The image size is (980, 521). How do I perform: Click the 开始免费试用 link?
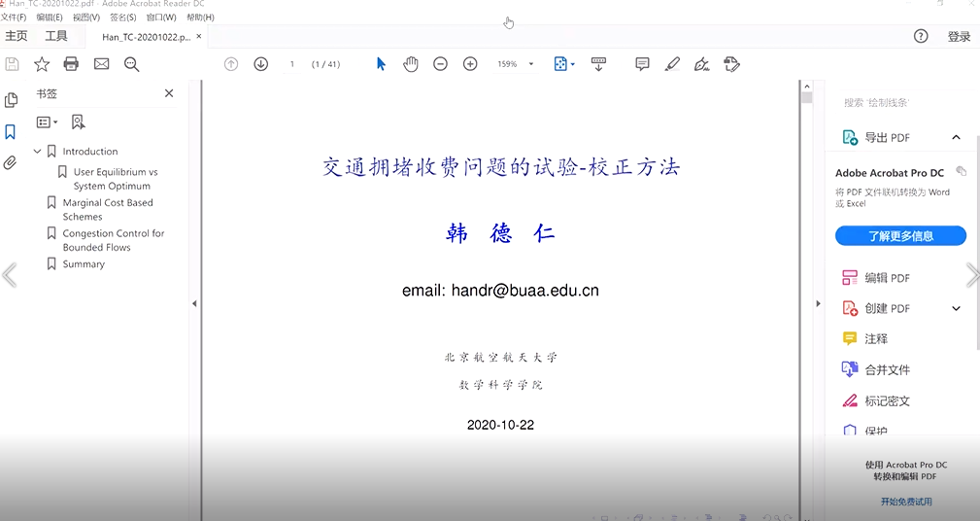(x=905, y=502)
